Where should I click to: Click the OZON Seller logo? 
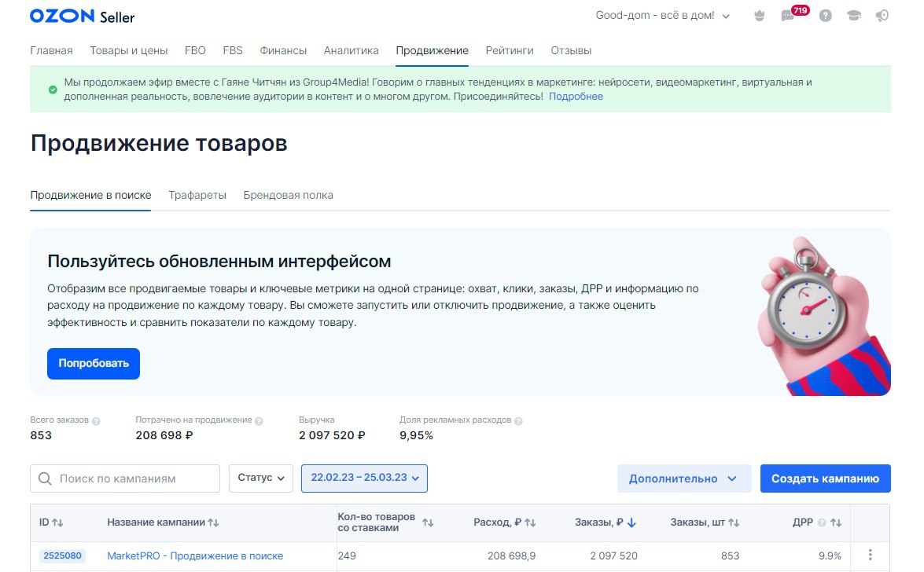[x=82, y=16]
